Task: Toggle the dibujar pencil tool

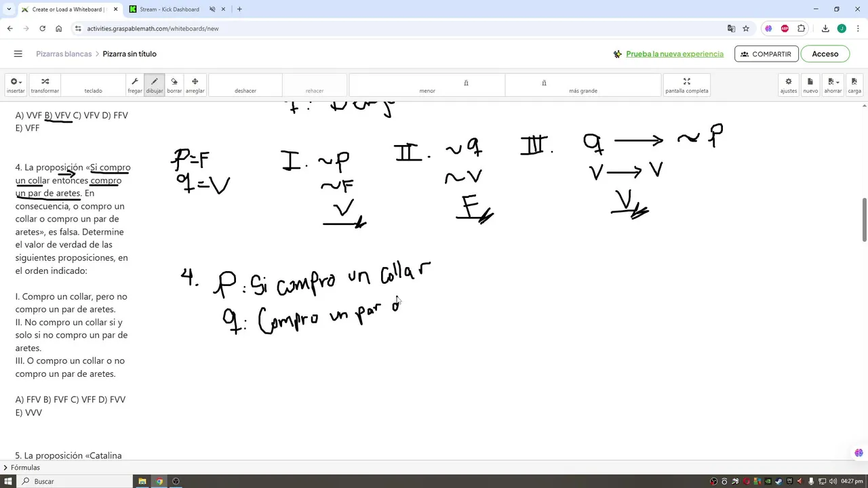Action: pyautogui.click(x=155, y=85)
